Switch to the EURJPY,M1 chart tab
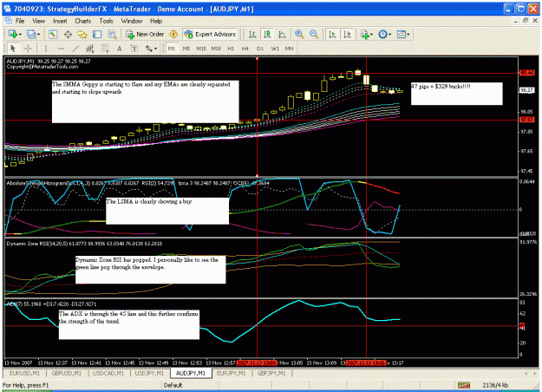The width and height of the screenshot is (542, 392). pos(232,373)
